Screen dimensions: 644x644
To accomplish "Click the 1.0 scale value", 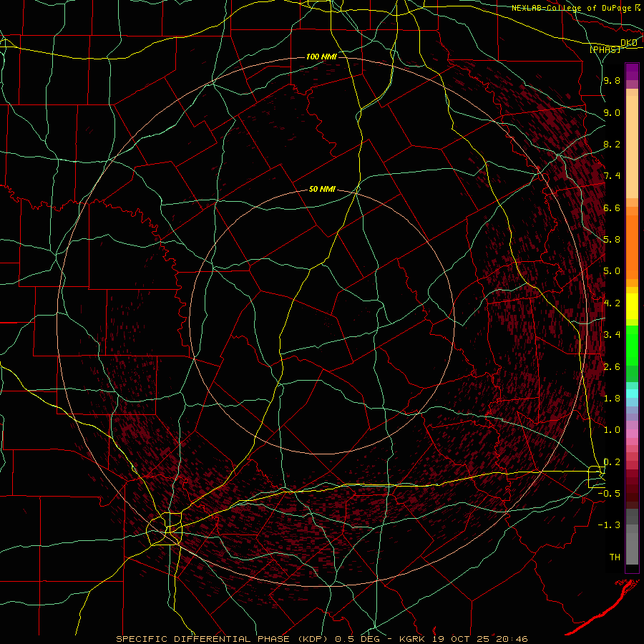I will point(612,430).
